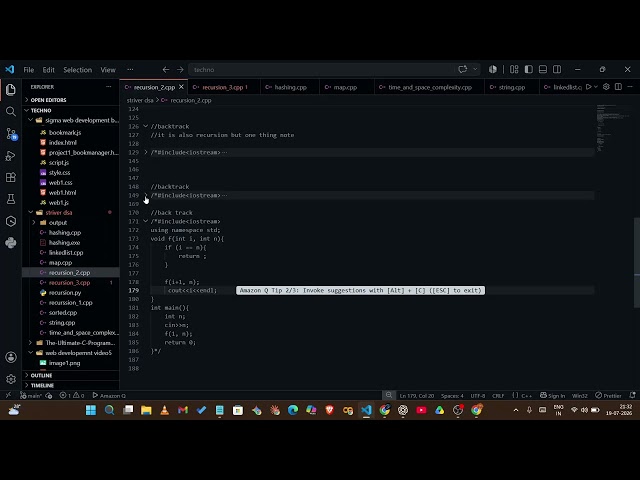
Task: Open bookmark.js in the explorer
Action: click(x=71, y=133)
